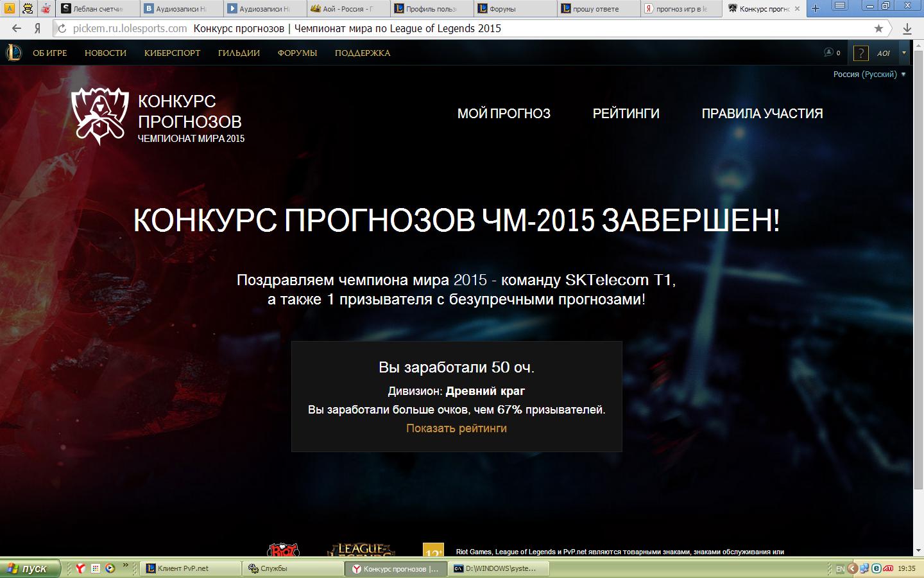Open 'ГИЛЬДИИ' menu

[x=239, y=53]
